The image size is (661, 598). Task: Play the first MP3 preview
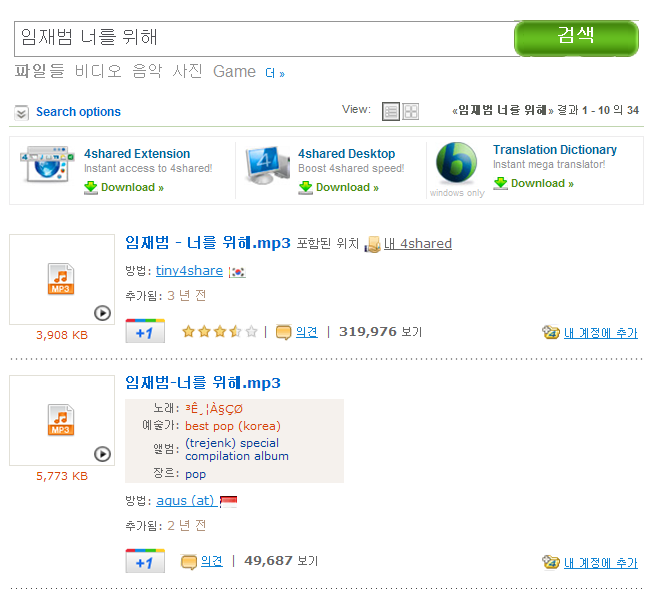coord(102,313)
